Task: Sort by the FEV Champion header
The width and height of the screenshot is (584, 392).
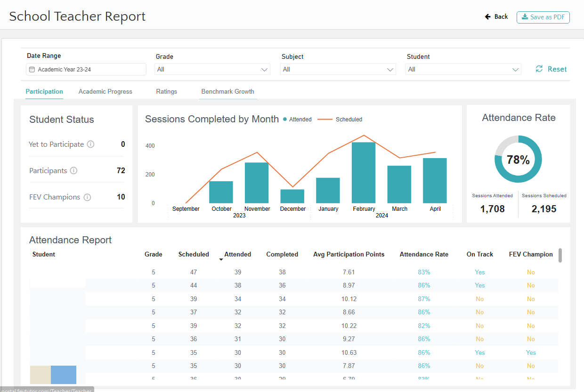Action: (531, 254)
